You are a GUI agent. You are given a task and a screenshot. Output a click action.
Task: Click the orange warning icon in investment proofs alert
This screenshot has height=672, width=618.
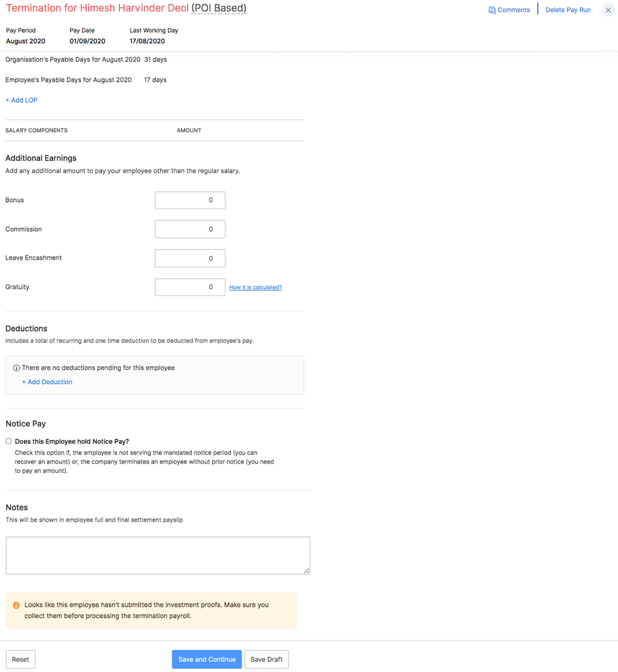click(16, 605)
